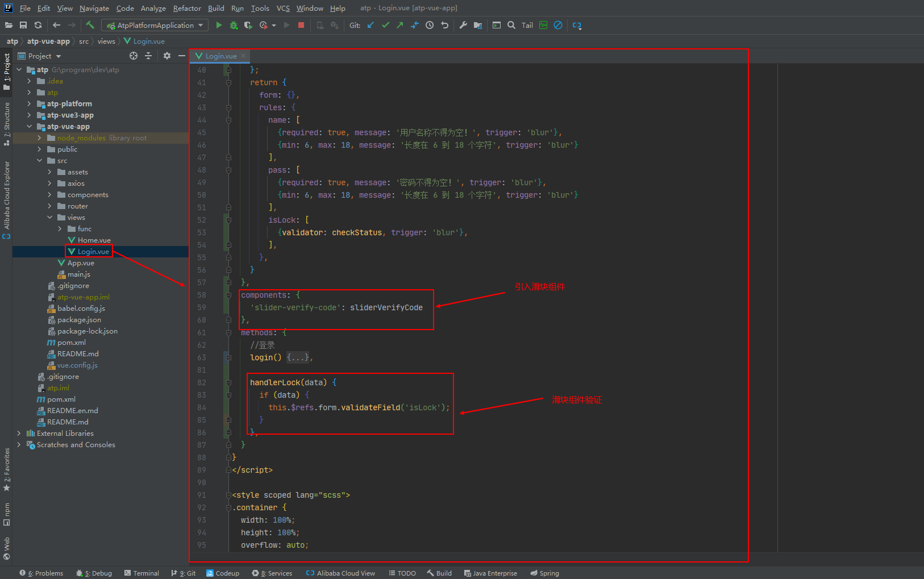Viewport: 924px width, 579px height.
Task: Open Project panel gear options
Action: point(167,56)
